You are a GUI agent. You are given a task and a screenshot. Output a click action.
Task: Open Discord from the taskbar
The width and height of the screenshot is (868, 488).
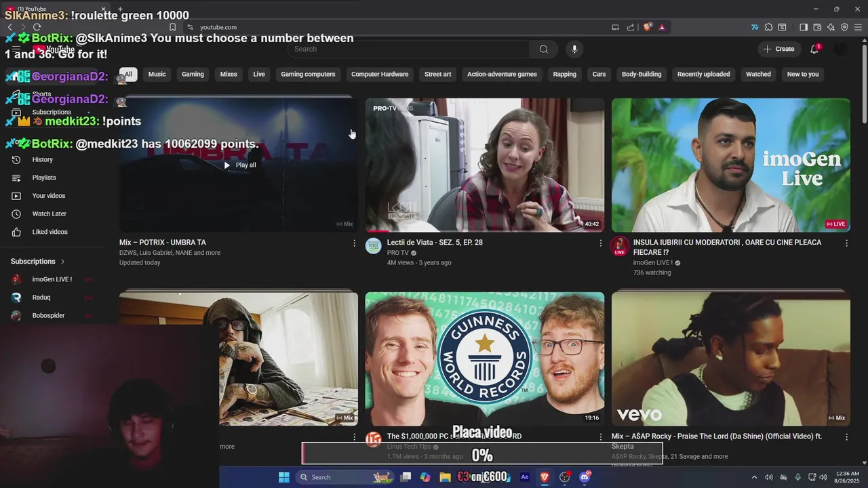click(x=585, y=477)
